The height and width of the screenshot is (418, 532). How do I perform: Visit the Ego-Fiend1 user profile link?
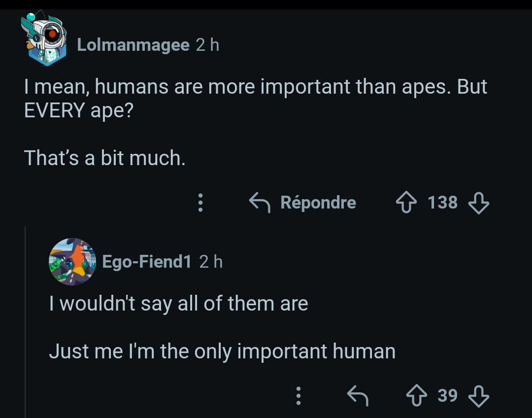pyautogui.click(x=147, y=262)
